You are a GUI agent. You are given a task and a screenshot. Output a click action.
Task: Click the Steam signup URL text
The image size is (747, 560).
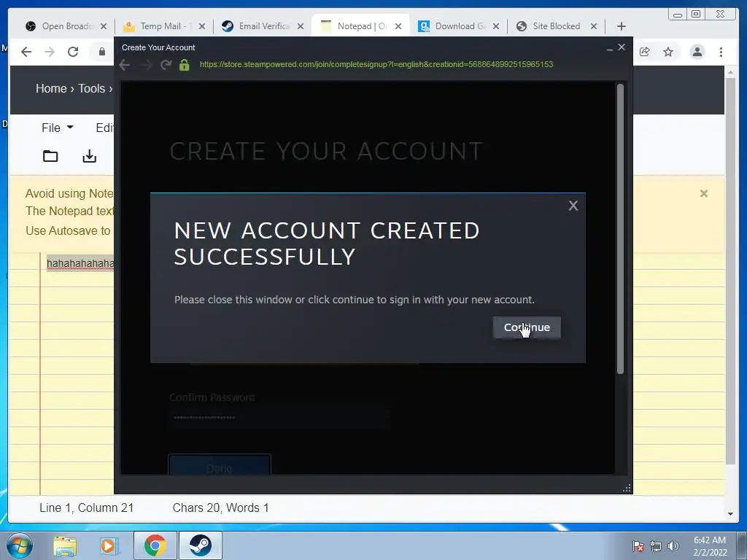376,64
